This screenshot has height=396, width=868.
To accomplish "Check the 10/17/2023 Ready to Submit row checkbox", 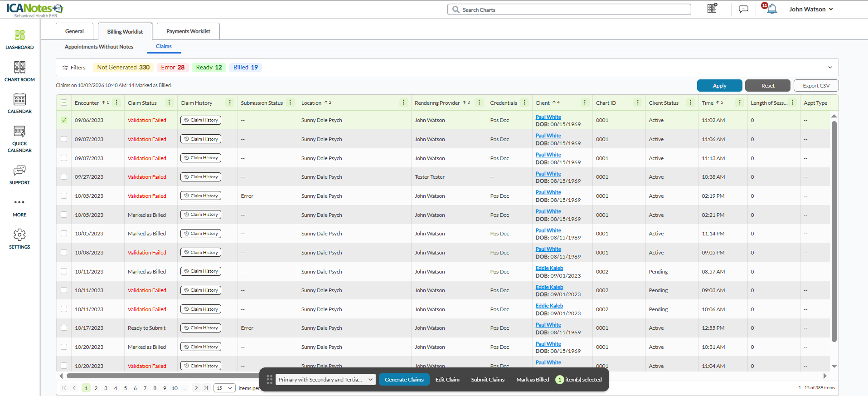I will click(64, 328).
